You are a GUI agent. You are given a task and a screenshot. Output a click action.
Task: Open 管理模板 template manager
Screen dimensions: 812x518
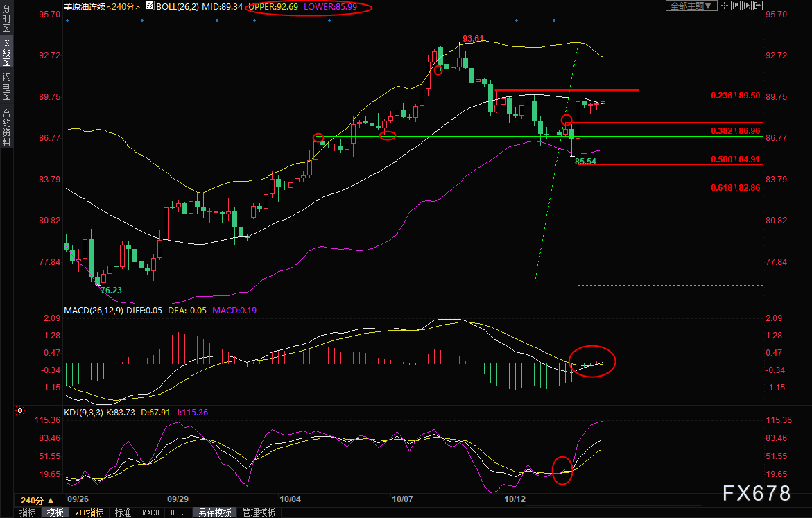coord(259,512)
